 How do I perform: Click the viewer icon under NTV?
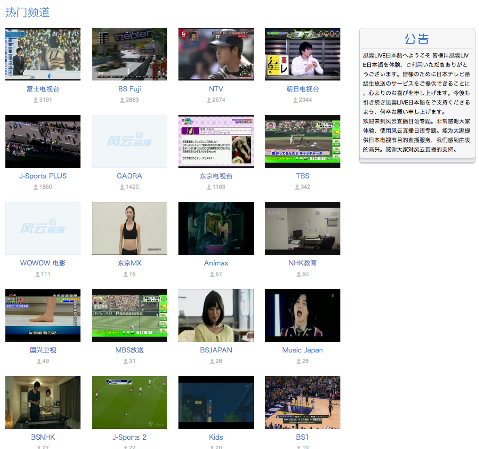[x=209, y=100]
